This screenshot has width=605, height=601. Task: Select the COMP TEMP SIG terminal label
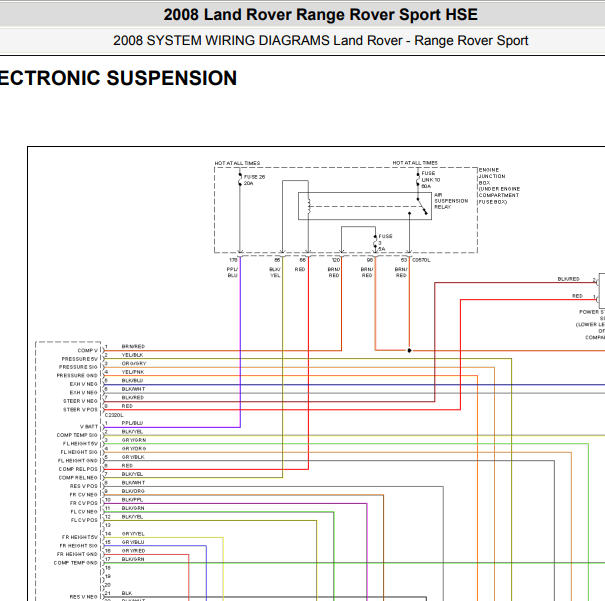[77, 435]
